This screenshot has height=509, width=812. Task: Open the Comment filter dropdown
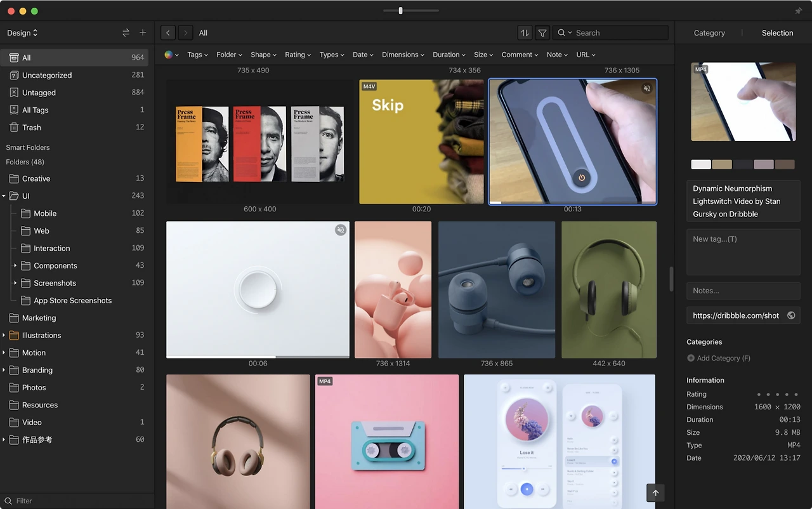pyautogui.click(x=520, y=55)
